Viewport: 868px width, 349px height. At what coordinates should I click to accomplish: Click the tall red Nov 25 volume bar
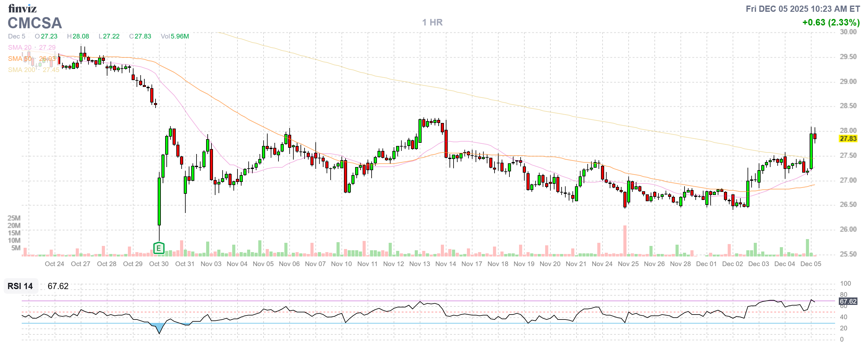[625, 241]
